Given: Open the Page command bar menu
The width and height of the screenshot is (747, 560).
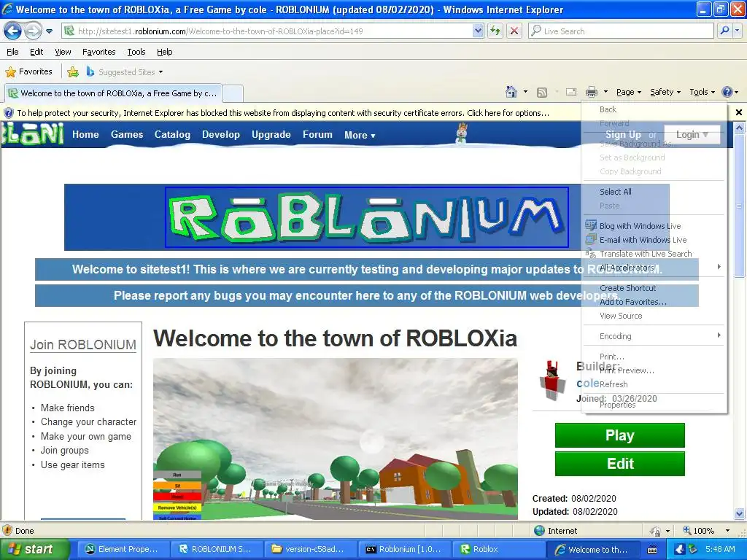Looking at the screenshot, I should point(628,92).
